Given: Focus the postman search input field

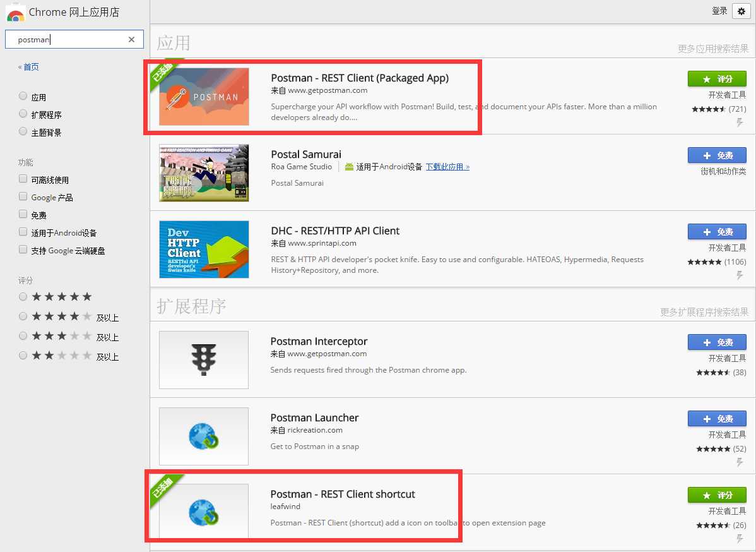Looking at the screenshot, I should 74,40.
